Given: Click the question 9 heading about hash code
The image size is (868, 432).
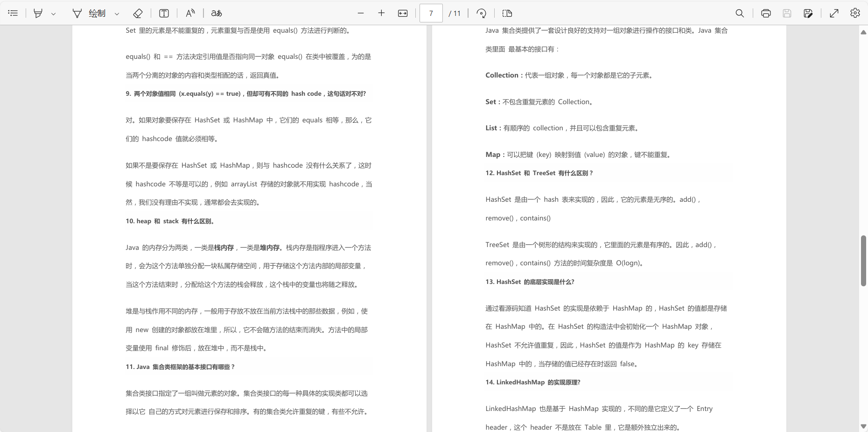Looking at the screenshot, I should click(x=245, y=94).
